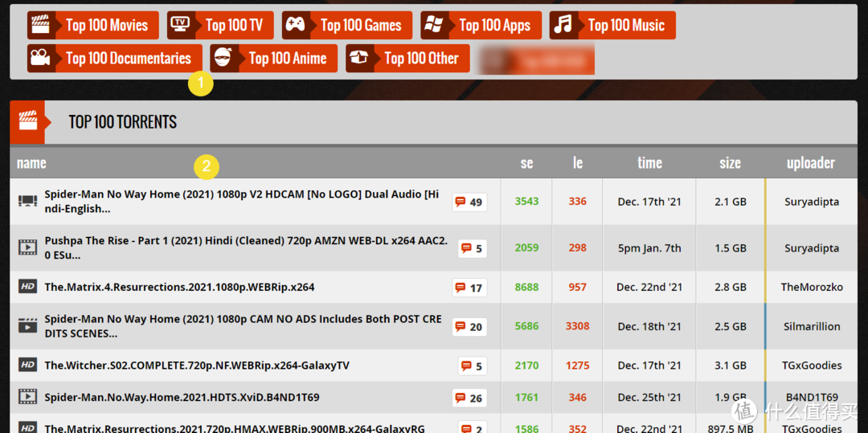Click leecher count 3308

click(577, 326)
